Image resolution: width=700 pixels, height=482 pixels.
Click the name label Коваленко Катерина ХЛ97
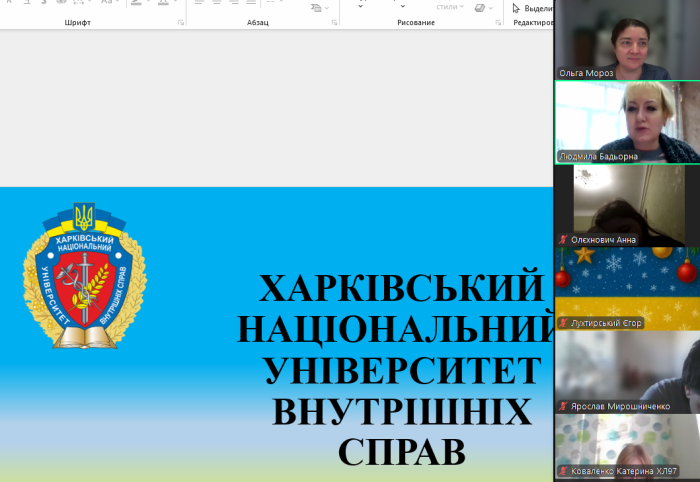click(x=624, y=471)
